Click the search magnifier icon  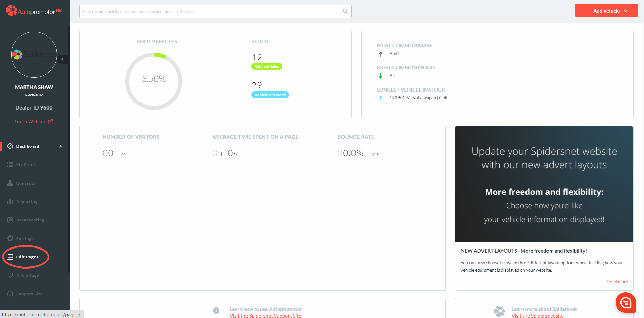345,12
